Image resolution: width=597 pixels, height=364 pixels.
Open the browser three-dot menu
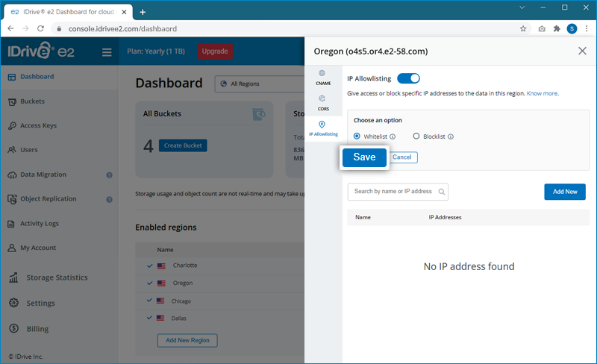pyautogui.click(x=587, y=28)
